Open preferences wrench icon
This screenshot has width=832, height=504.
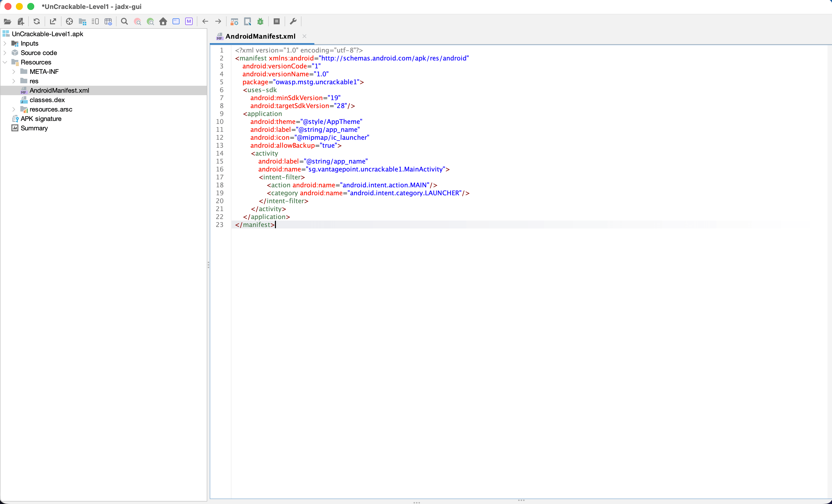(x=293, y=22)
